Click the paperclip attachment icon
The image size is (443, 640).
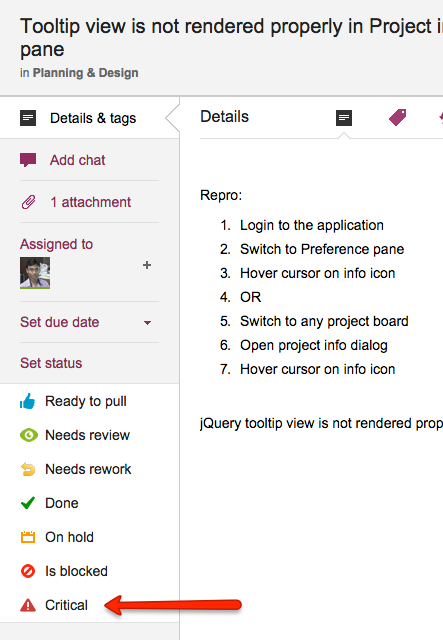point(28,202)
